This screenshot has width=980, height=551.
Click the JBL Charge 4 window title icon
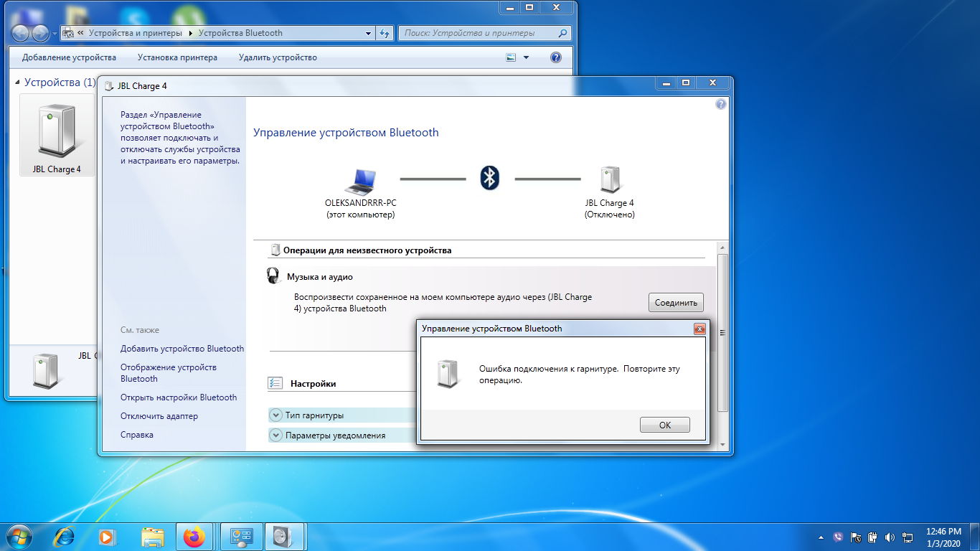coord(109,86)
